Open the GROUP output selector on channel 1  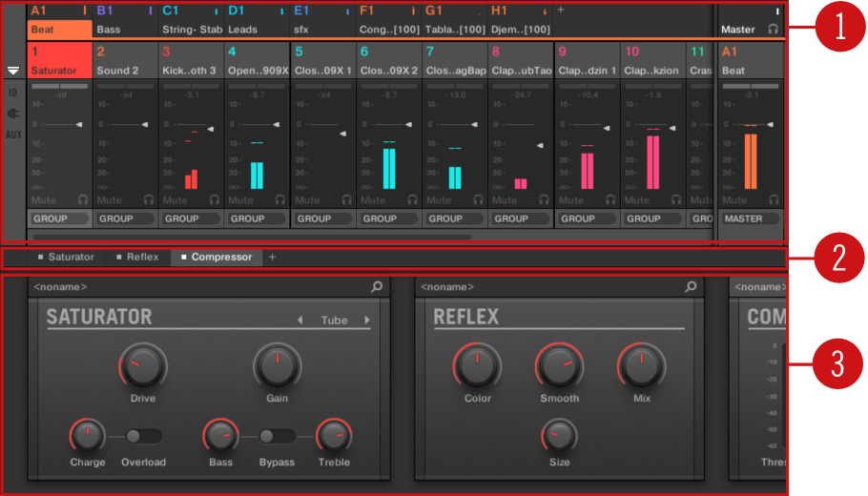pyautogui.click(x=60, y=218)
